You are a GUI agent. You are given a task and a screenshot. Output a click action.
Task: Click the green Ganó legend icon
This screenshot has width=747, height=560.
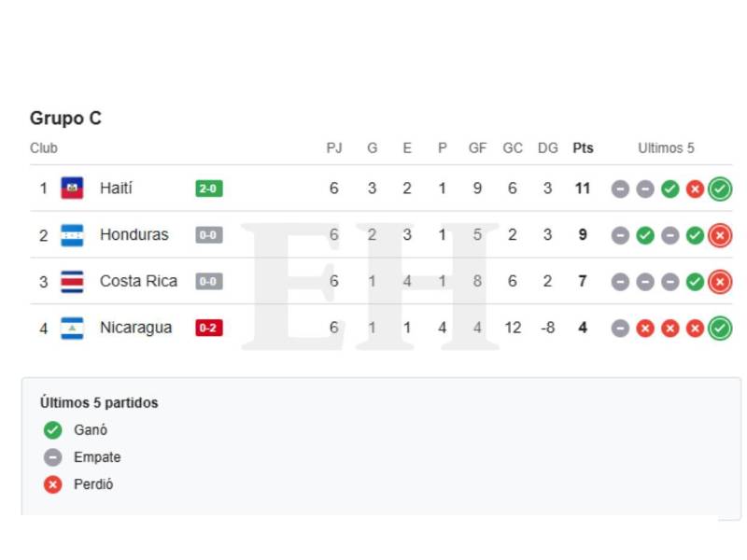click(53, 430)
